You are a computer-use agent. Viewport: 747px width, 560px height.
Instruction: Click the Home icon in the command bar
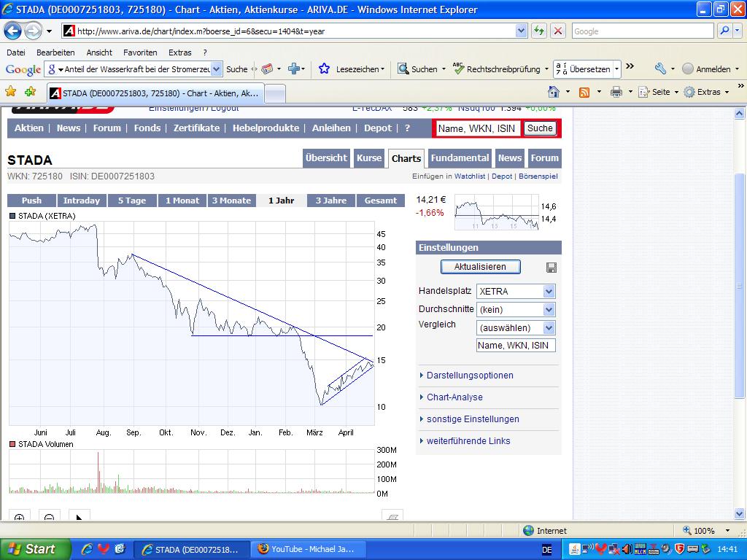pyautogui.click(x=554, y=92)
